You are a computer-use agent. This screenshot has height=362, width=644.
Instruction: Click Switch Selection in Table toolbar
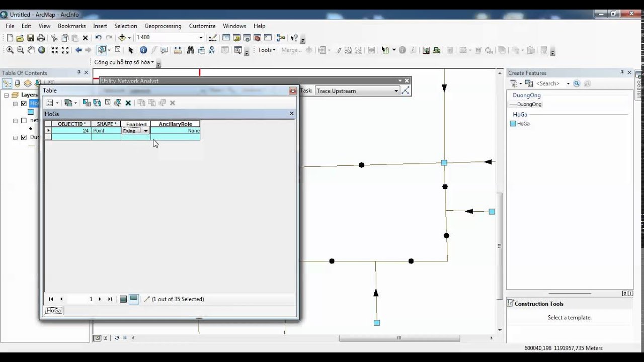coord(97,103)
